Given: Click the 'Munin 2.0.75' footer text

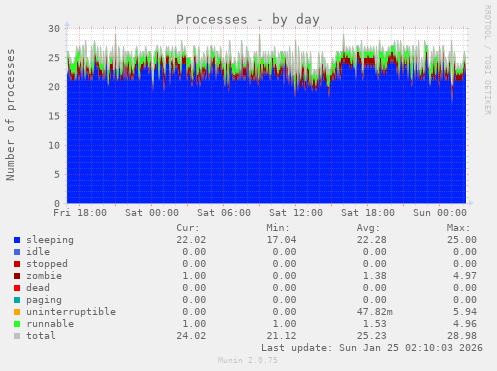Looking at the screenshot, I should 248,360.
